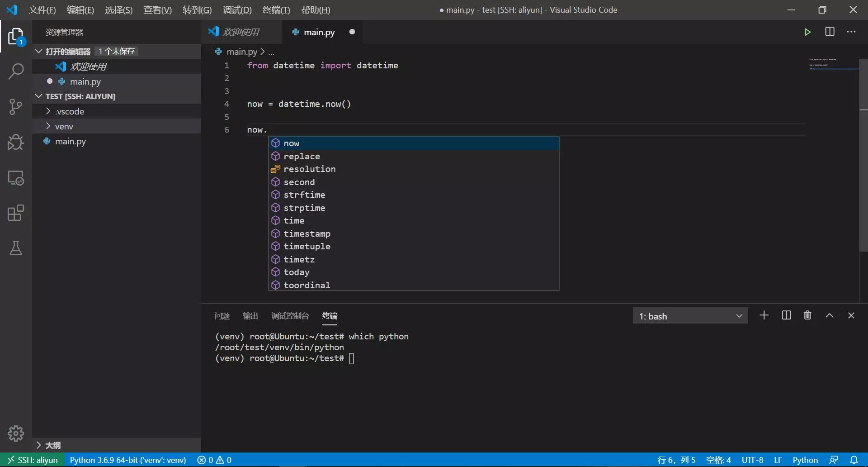This screenshot has height=467, width=868.
Task: Open editor More Actions ellipsis
Action: 851,32
